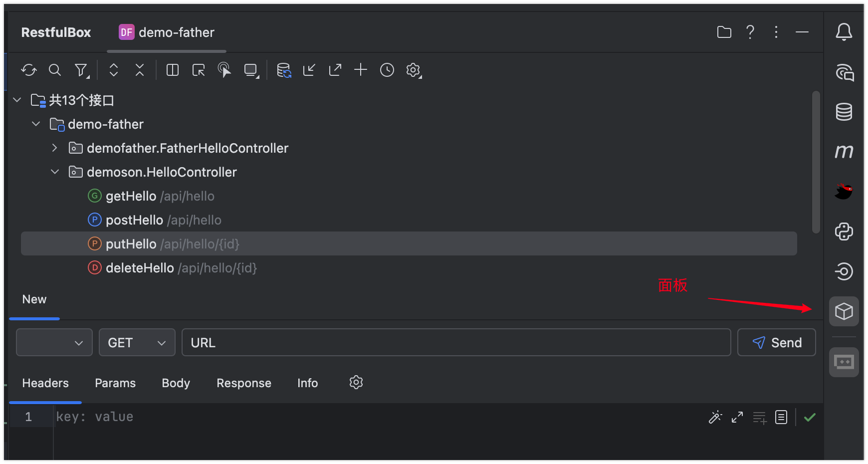Expand the headers editor fullscreen icon
The image size is (868, 464).
click(x=737, y=417)
